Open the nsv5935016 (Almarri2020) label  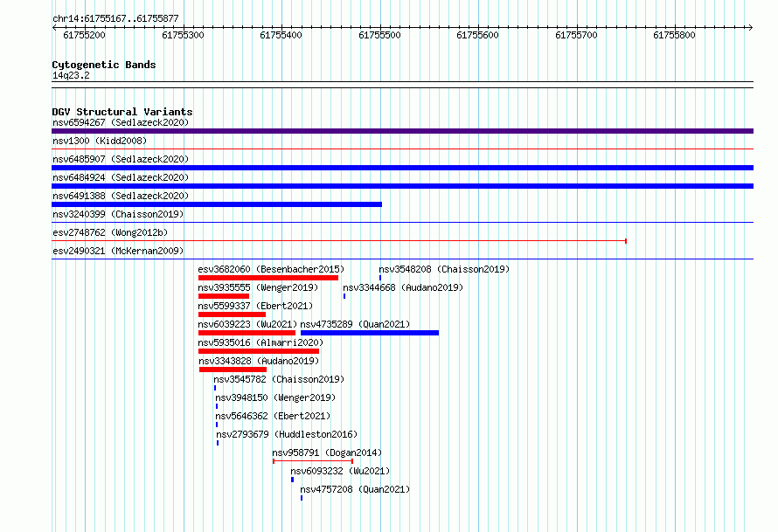coord(260,342)
